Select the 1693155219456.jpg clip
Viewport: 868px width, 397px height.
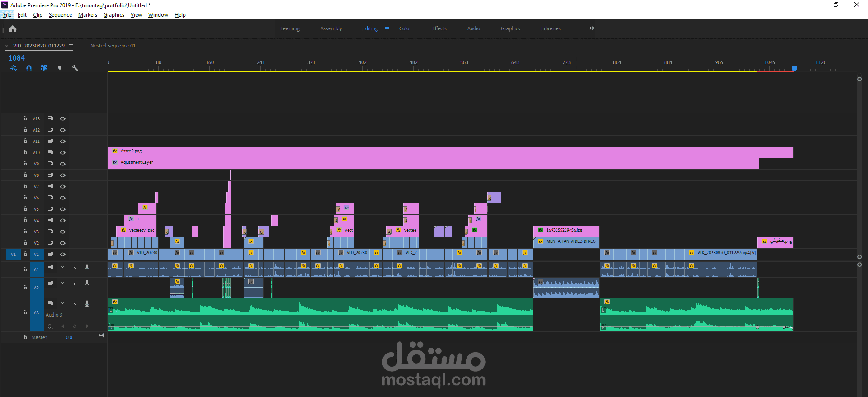click(566, 232)
